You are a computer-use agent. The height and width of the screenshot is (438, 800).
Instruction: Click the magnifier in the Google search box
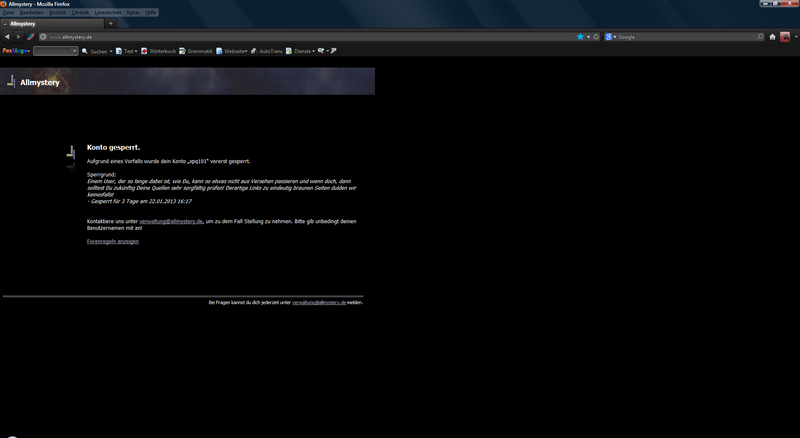click(x=760, y=37)
